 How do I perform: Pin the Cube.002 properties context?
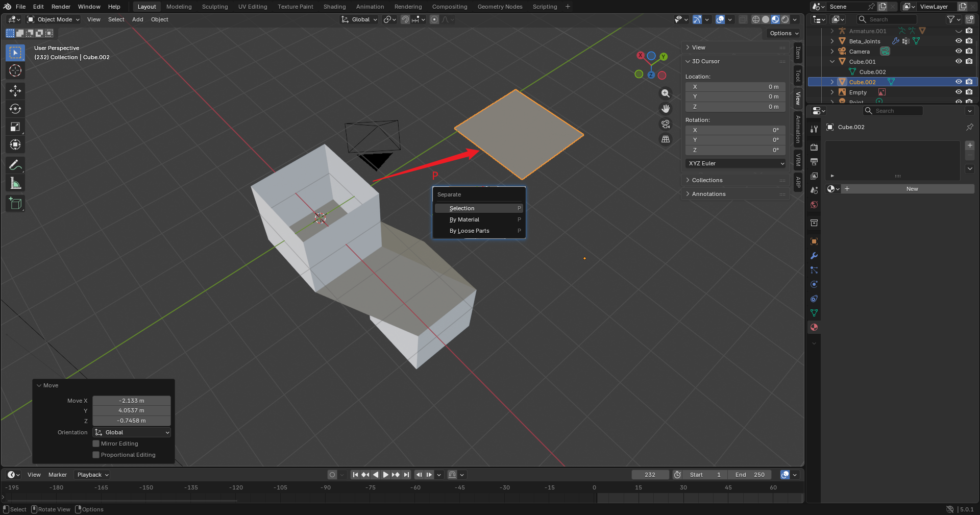(x=969, y=127)
